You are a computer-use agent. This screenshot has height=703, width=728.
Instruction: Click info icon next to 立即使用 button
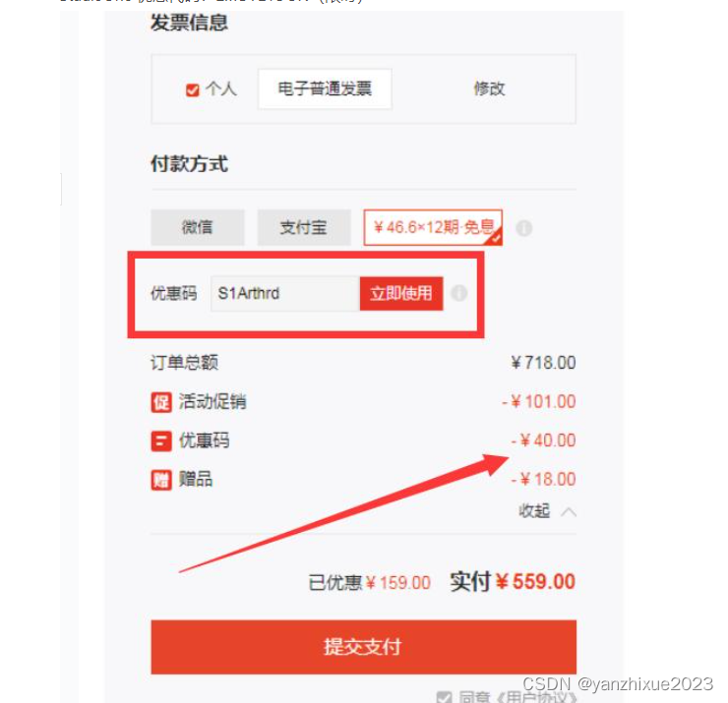tap(459, 293)
